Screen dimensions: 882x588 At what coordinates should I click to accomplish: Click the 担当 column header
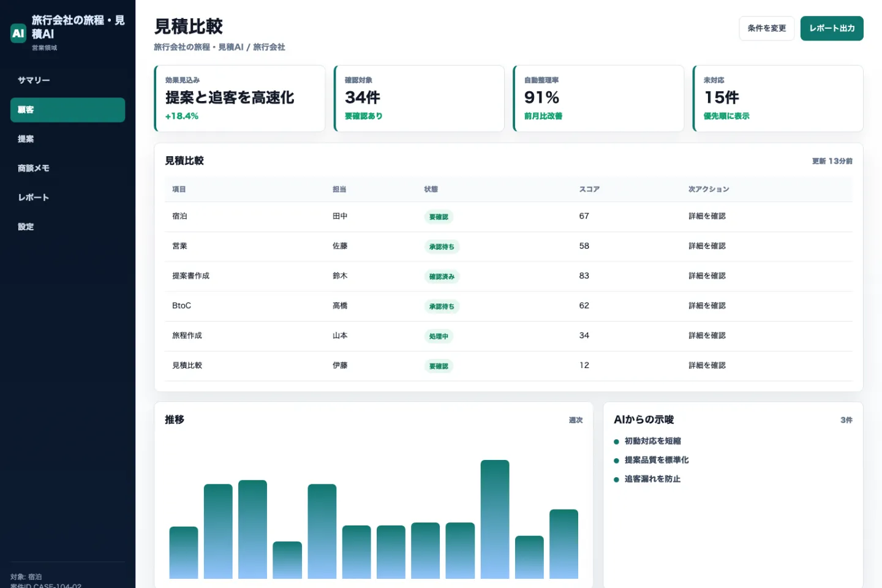click(339, 189)
